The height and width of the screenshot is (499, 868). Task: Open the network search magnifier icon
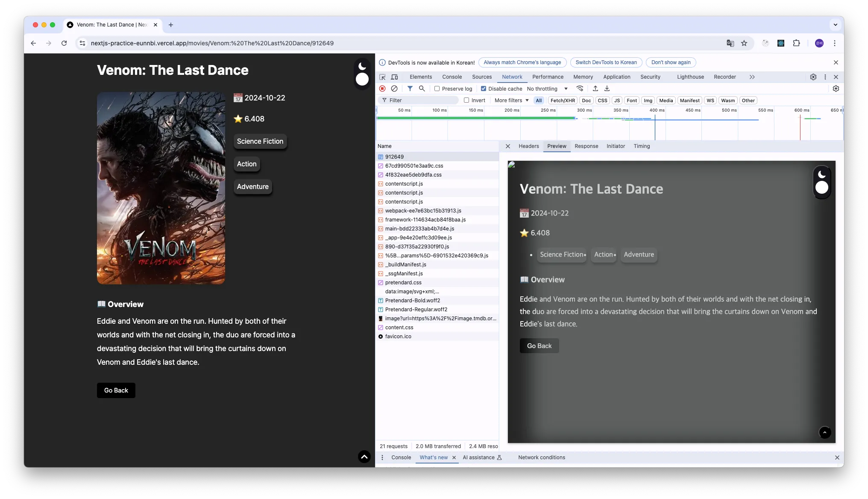422,89
